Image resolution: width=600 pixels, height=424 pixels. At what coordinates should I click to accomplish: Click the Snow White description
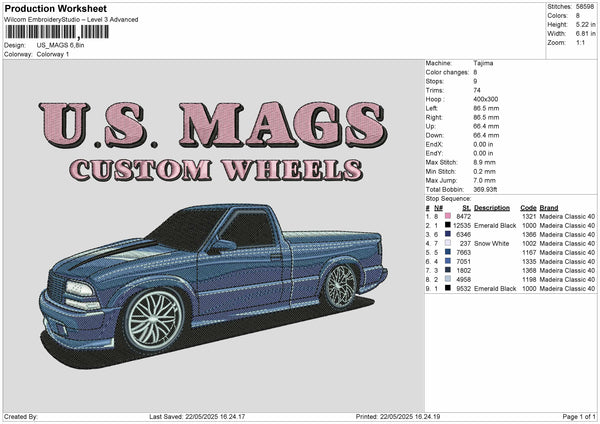coord(492,243)
